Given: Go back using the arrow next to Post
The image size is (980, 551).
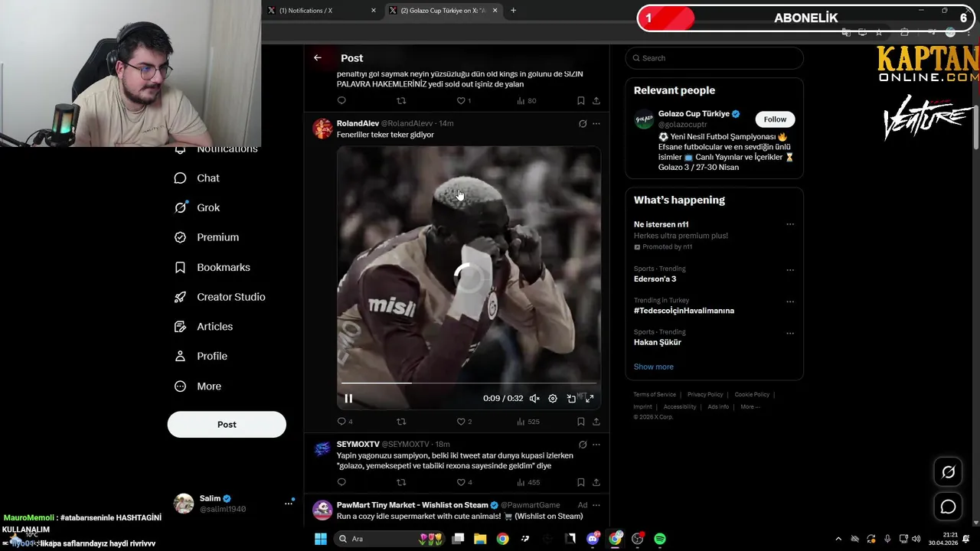Looking at the screenshot, I should [x=318, y=57].
